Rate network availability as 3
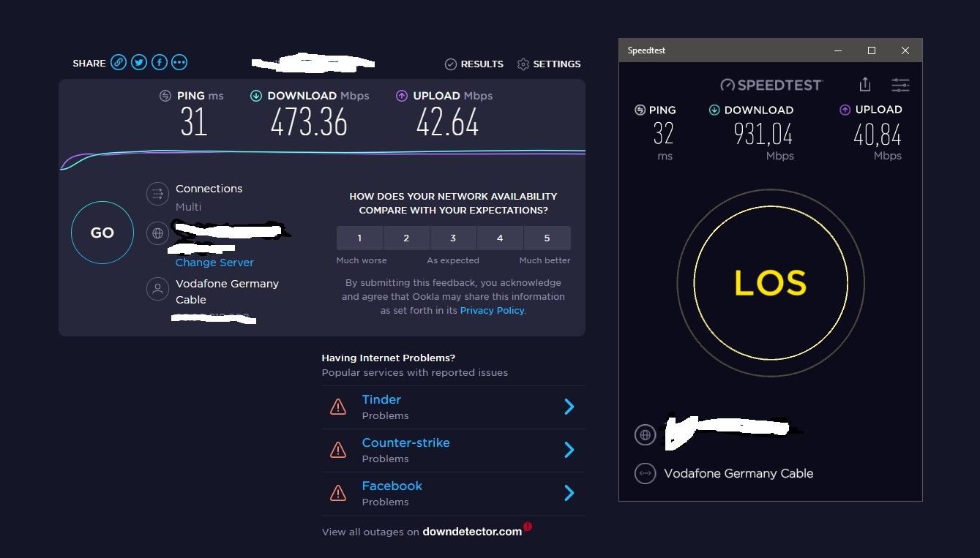The height and width of the screenshot is (558, 980). (x=453, y=238)
